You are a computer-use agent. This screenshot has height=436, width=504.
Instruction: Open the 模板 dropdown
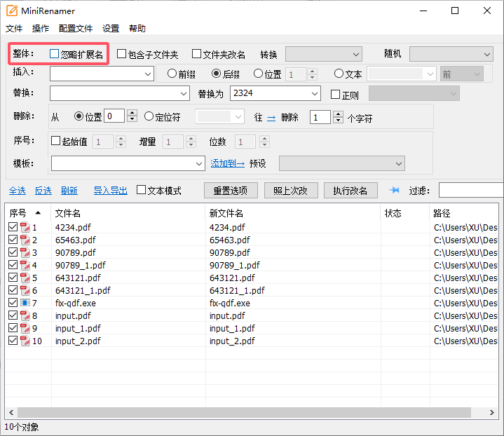199,163
